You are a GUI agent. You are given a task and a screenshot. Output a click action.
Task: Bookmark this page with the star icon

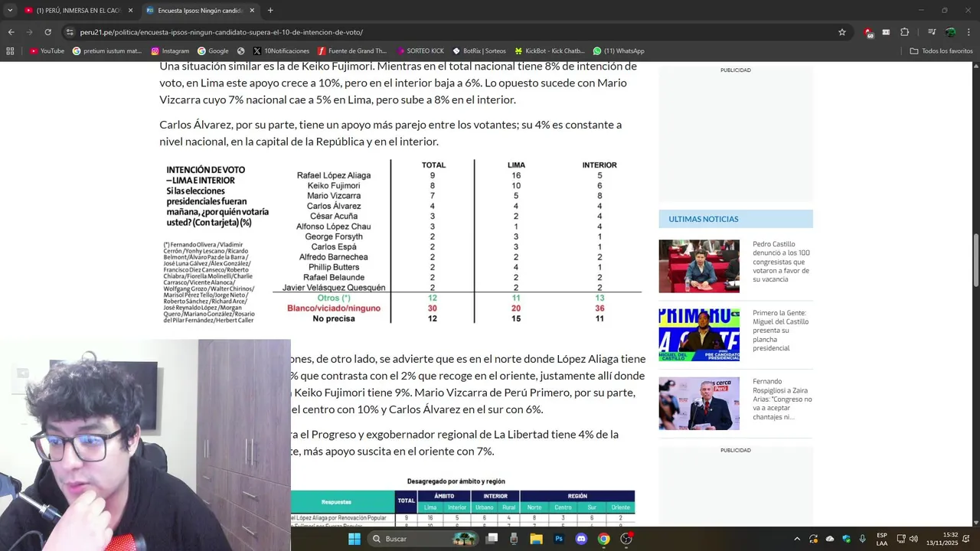842,32
